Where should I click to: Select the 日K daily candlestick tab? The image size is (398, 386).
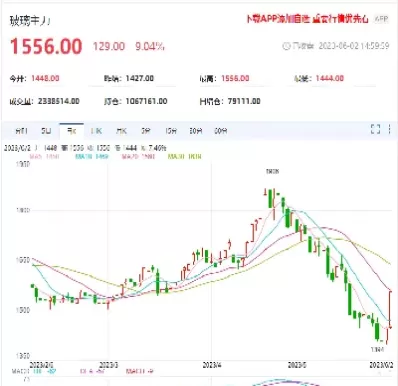point(72,131)
